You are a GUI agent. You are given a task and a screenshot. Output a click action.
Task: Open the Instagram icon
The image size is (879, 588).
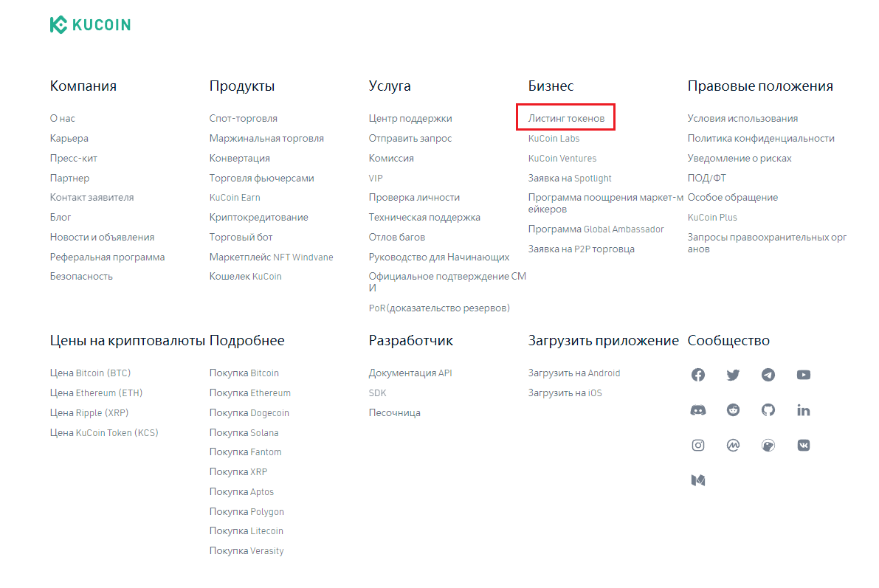pos(698,445)
